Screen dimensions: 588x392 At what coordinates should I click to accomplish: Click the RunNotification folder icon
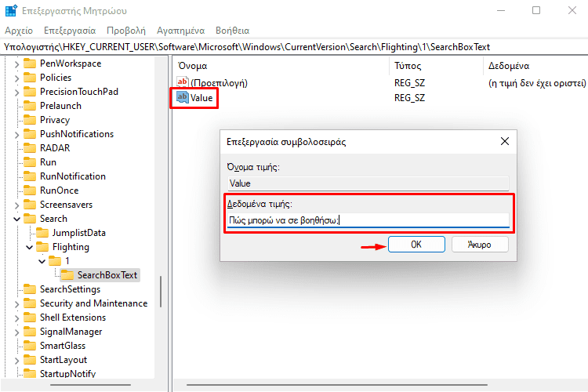click(x=30, y=176)
